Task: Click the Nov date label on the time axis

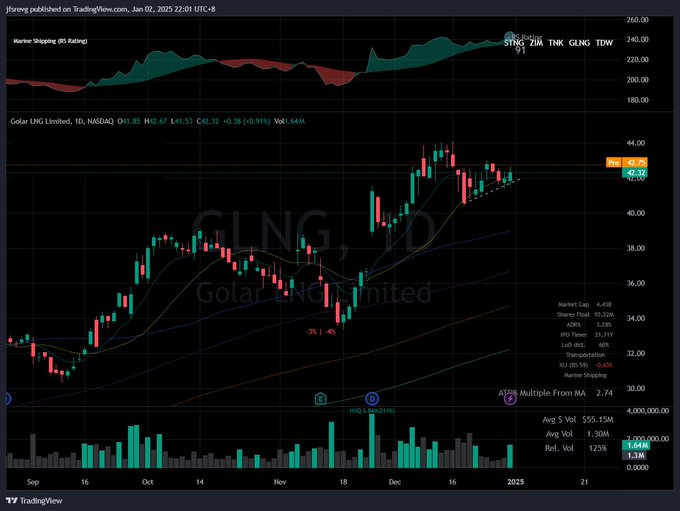Action: pos(280,482)
